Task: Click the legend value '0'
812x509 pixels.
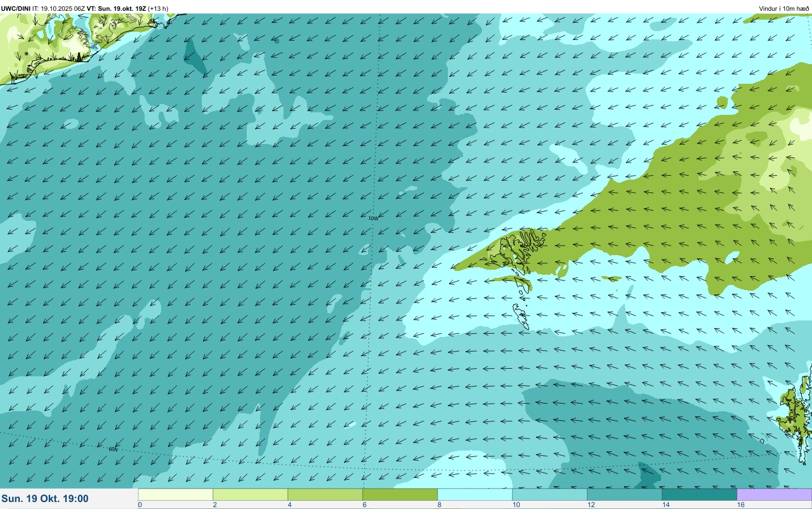Action: pyautogui.click(x=140, y=505)
